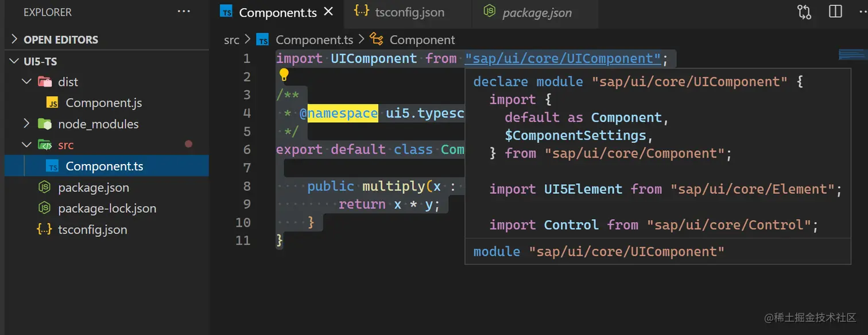Click "sap/ui/core/Control" in the hover popup
Viewport: 868px width, 335px height.
(728, 225)
